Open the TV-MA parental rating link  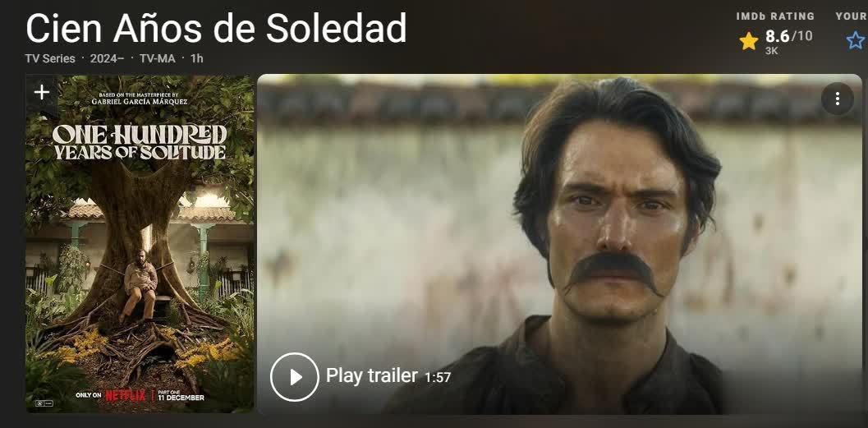click(x=157, y=58)
